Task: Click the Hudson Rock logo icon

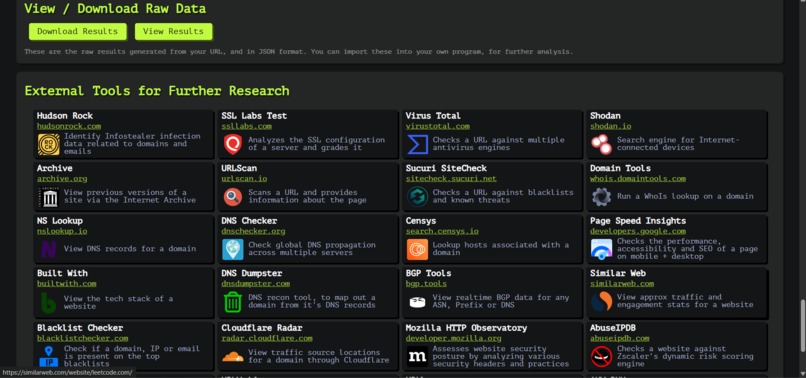Action: pos(48,144)
